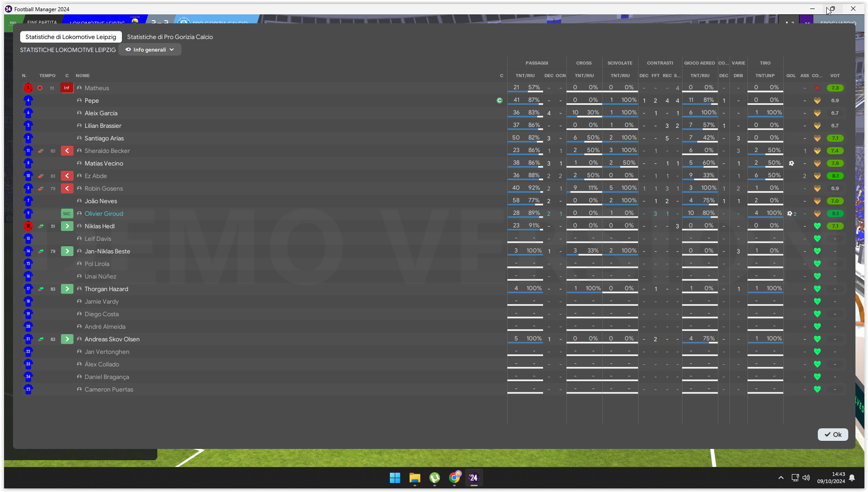This screenshot has width=868, height=492.
Task: Click the CROSS column group header
Action: (x=584, y=63)
